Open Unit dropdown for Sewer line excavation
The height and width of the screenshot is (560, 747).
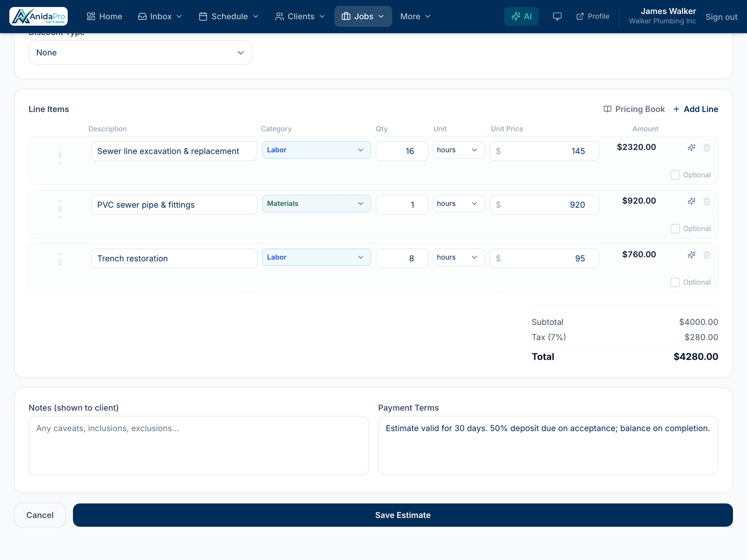tap(459, 150)
